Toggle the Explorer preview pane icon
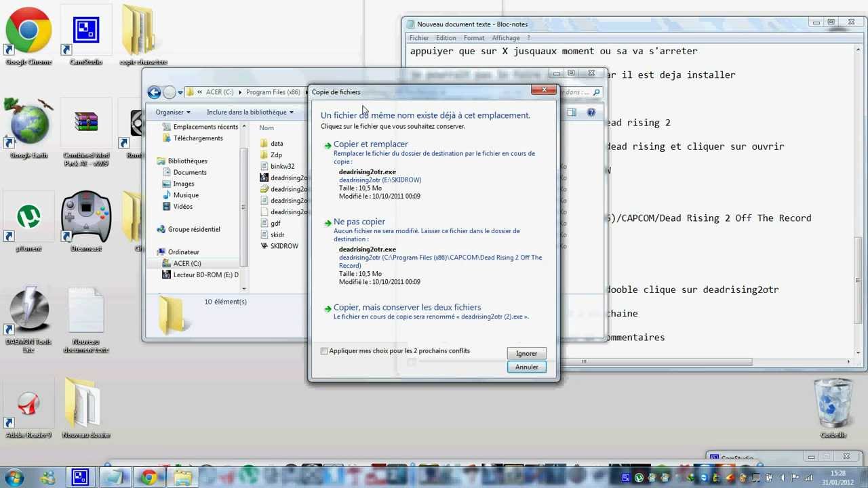The height and width of the screenshot is (488, 868). click(572, 113)
